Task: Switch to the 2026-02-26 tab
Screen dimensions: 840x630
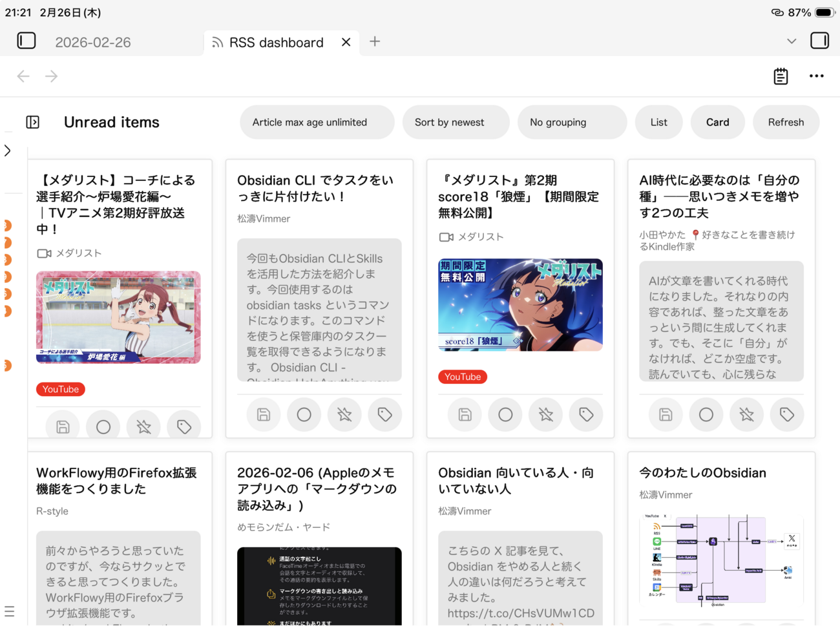Action: coord(93,42)
